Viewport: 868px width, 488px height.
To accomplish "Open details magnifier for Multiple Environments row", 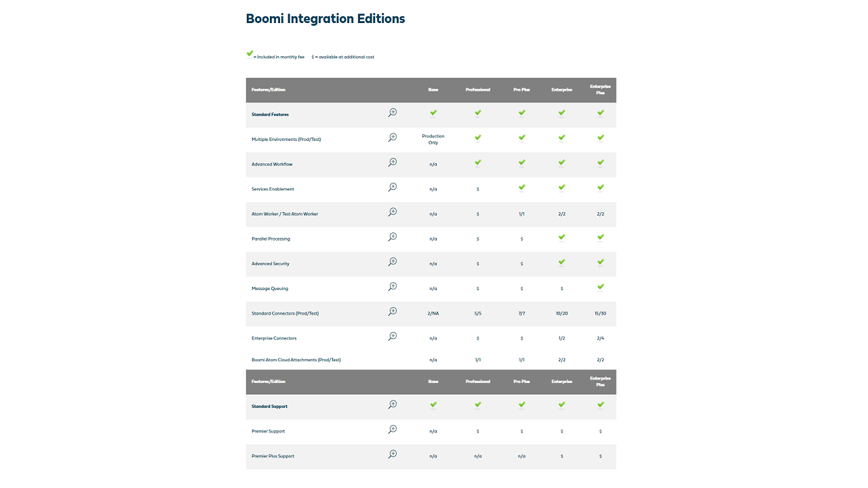I will pos(393,138).
